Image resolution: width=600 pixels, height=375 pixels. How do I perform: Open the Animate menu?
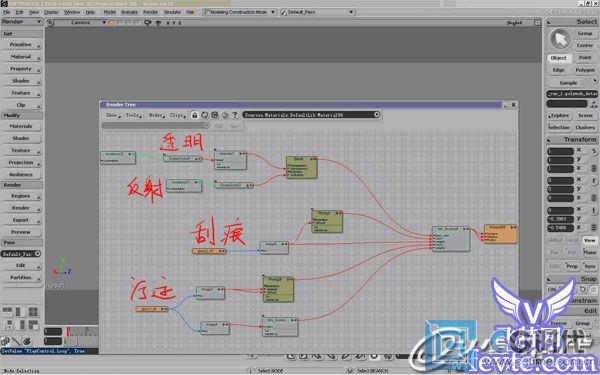(x=129, y=12)
